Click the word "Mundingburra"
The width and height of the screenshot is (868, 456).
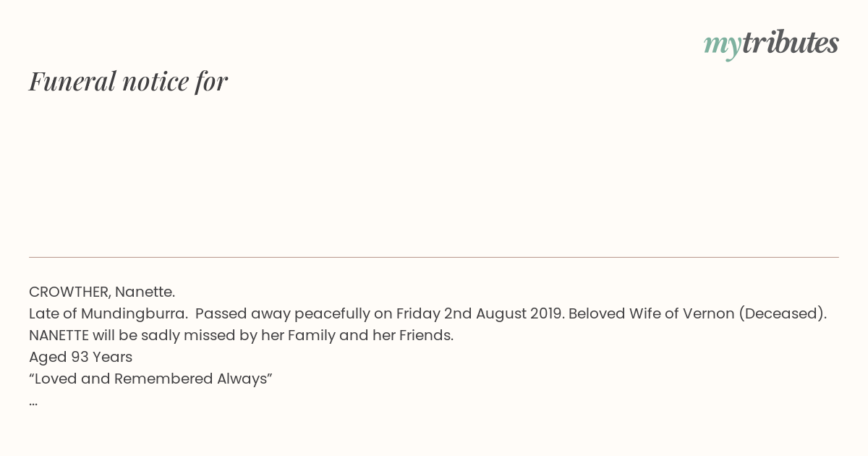click(x=132, y=314)
